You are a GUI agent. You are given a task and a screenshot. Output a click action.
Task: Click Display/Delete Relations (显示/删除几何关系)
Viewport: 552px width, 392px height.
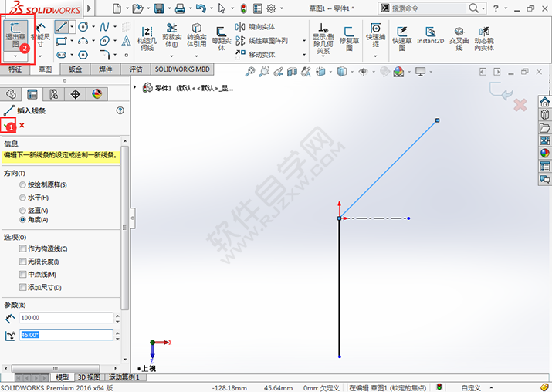click(323, 39)
